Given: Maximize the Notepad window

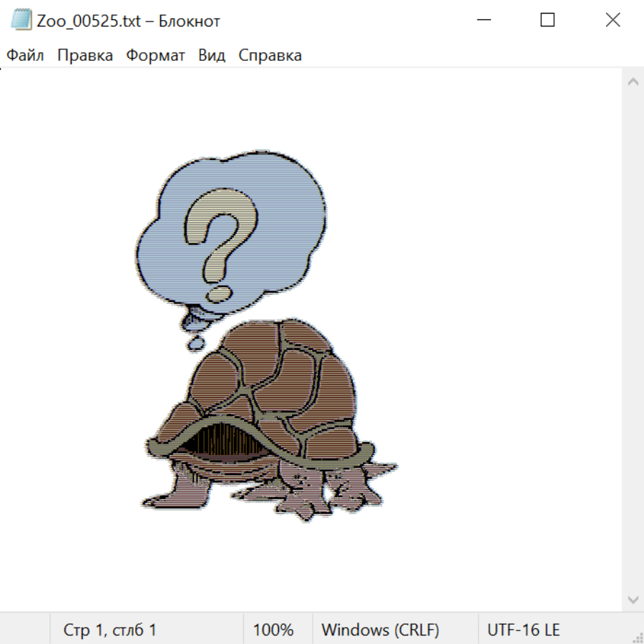Looking at the screenshot, I should pyautogui.click(x=547, y=21).
